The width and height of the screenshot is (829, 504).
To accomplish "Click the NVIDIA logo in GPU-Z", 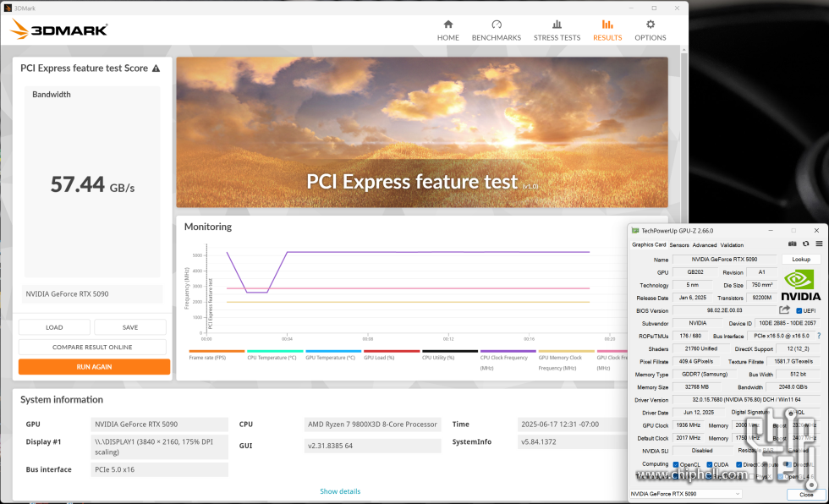I will click(x=800, y=285).
